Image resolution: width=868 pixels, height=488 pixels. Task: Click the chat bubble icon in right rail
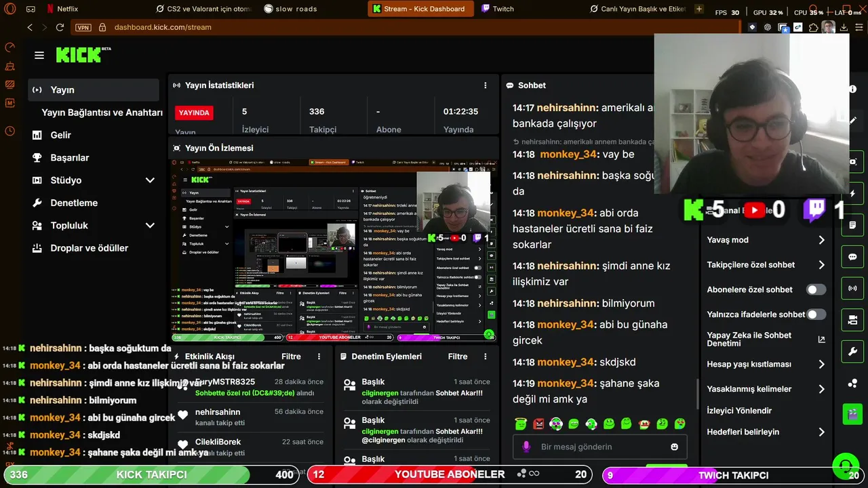tap(852, 257)
